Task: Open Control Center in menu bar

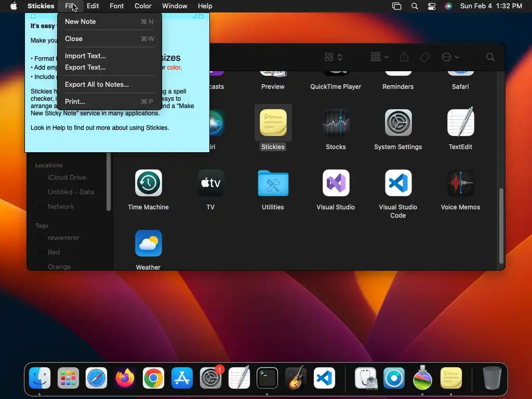Action: tap(432, 6)
